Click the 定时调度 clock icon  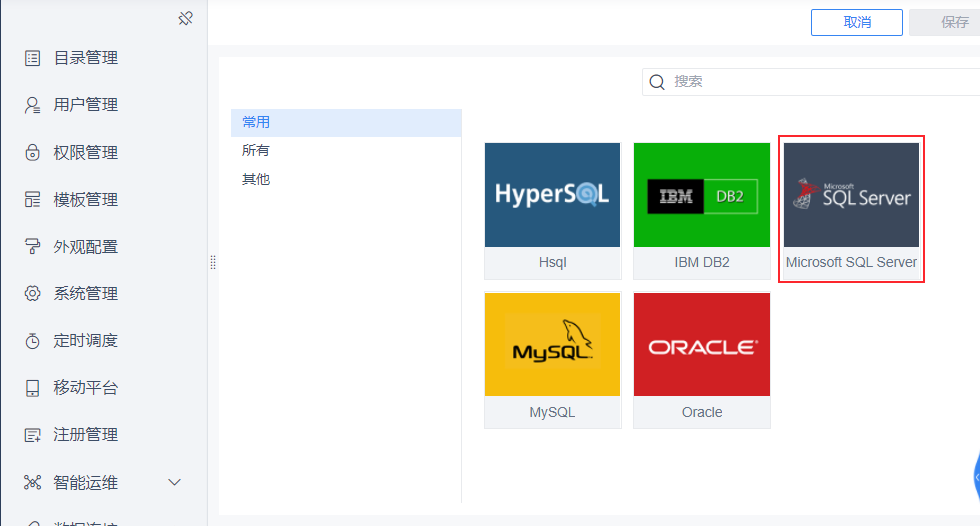32,341
